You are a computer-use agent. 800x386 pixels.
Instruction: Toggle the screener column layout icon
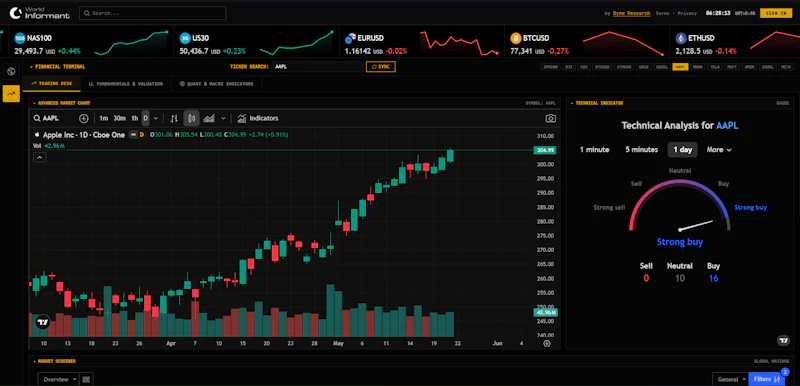(86, 379)
